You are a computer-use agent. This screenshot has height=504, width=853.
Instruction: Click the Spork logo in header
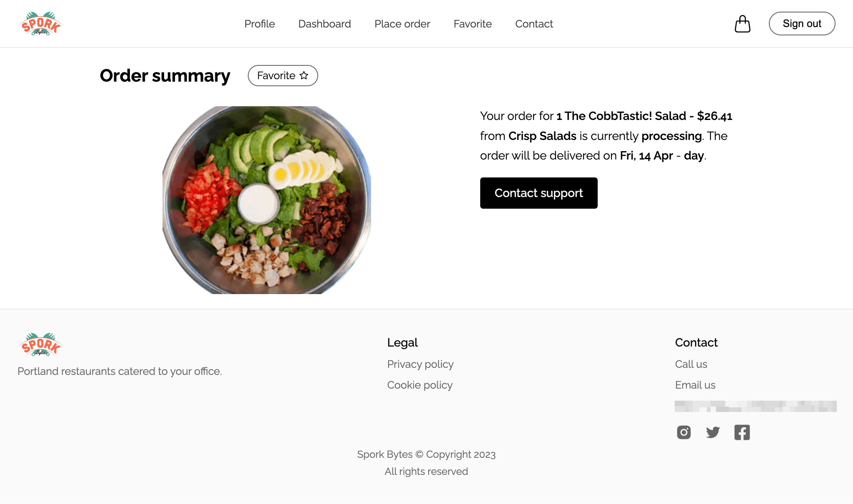(x=41, y=23)
